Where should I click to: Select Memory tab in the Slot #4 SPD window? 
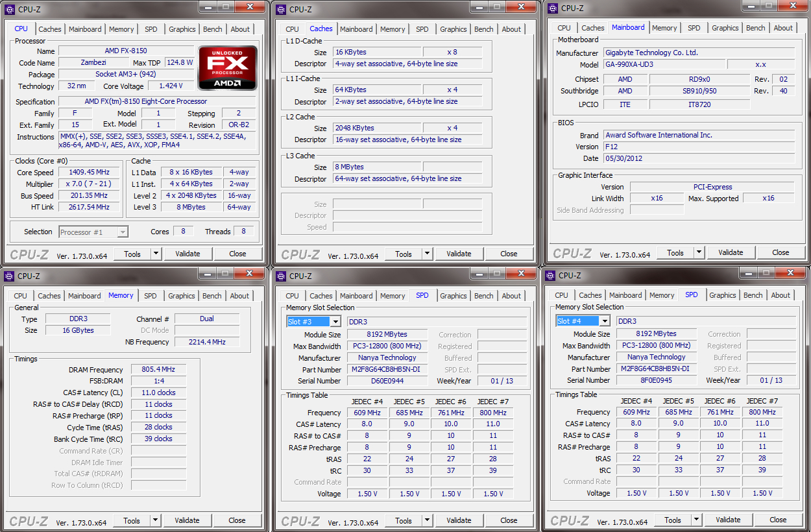point(662,295)
